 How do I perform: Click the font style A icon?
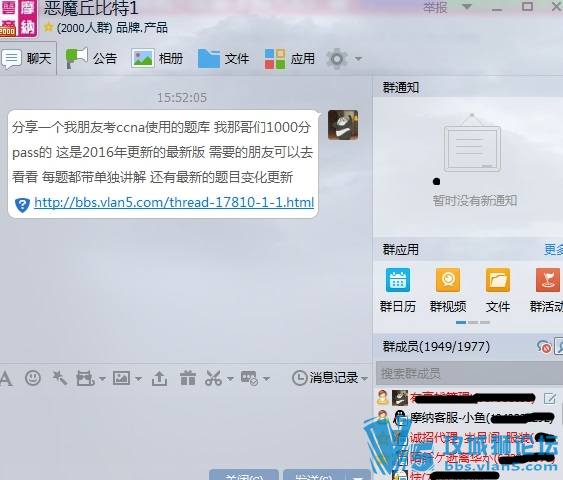(x=6, y=378)
